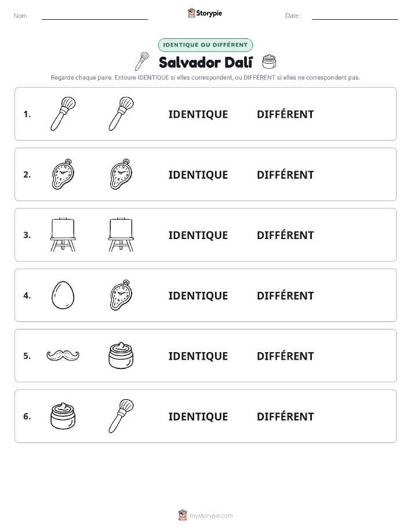Choose DIFFÉRENT for pair 4

tap(285, 295)
